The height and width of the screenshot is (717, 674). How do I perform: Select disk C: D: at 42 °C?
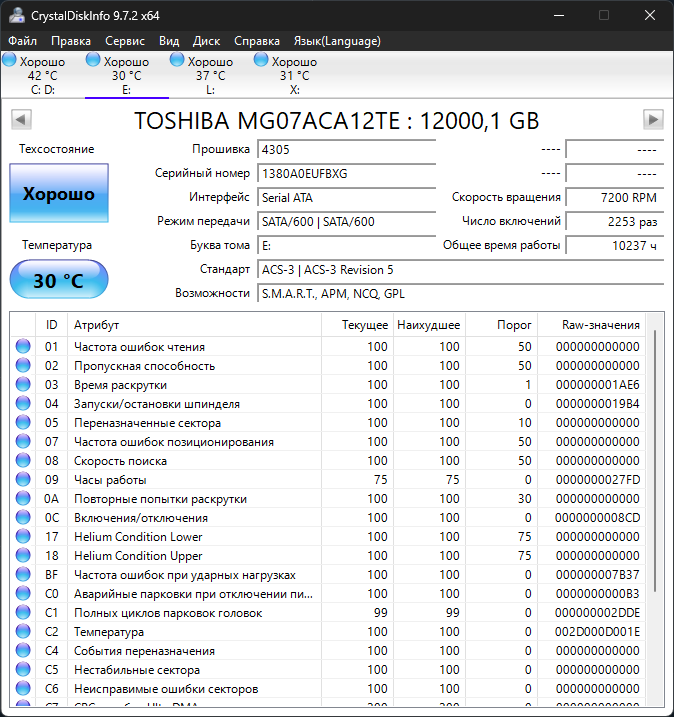point(43,75)
